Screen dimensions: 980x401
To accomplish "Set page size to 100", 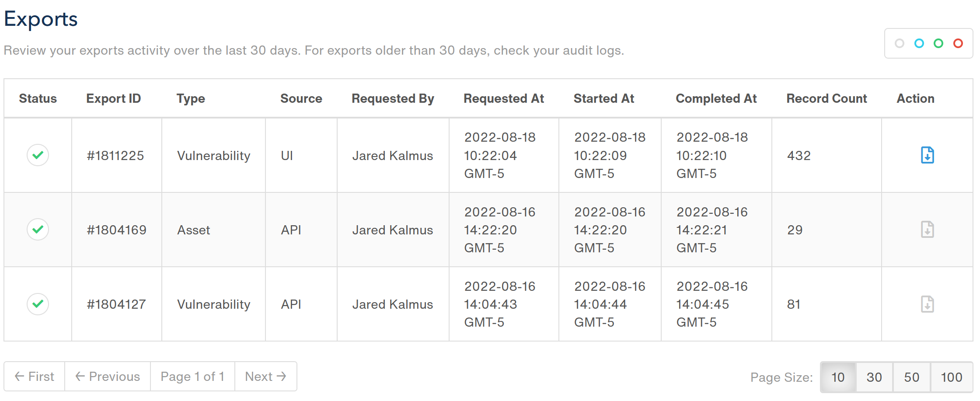I will click(951, 377).
